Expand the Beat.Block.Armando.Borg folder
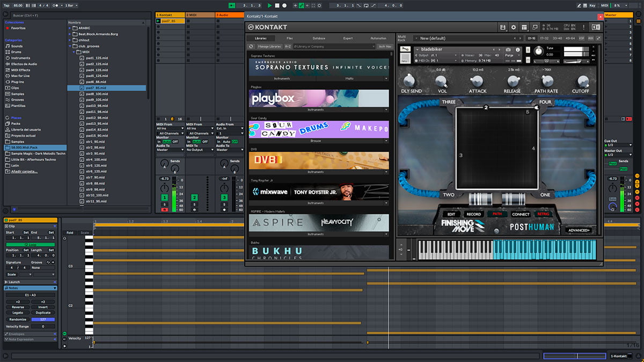Screen dimensions: 644x362 70,34
